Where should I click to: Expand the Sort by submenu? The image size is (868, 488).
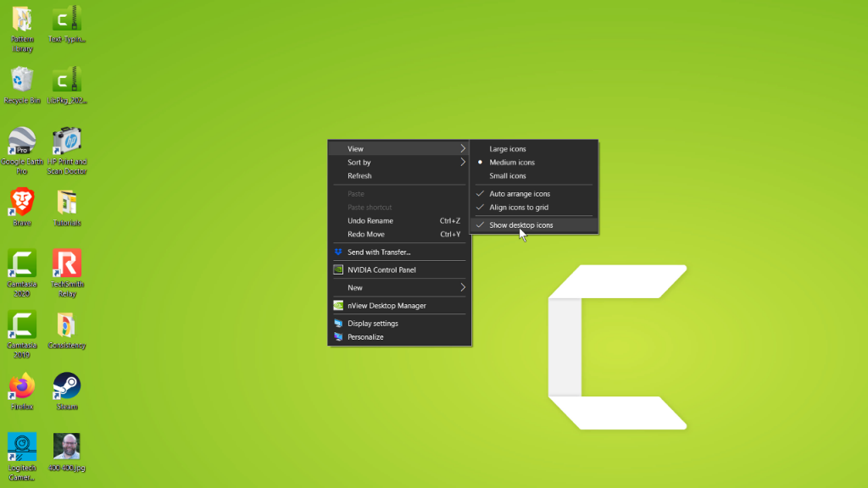400,162
